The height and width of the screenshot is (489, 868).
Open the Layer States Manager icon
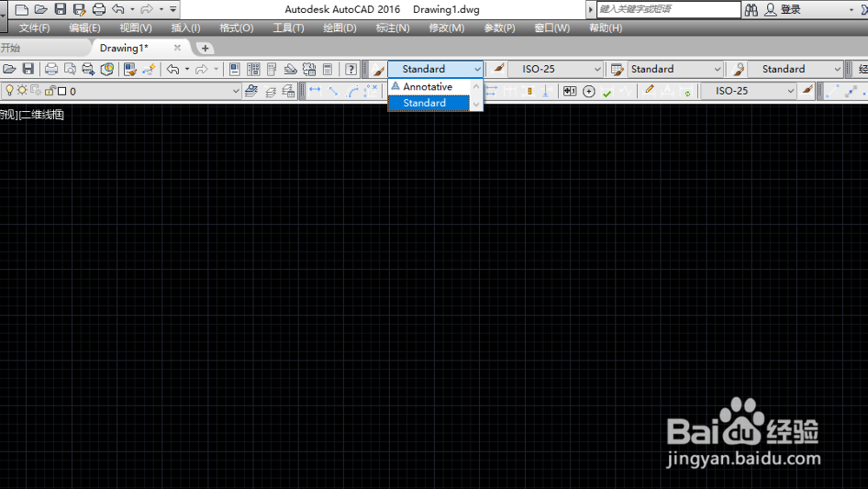point(288,91)
